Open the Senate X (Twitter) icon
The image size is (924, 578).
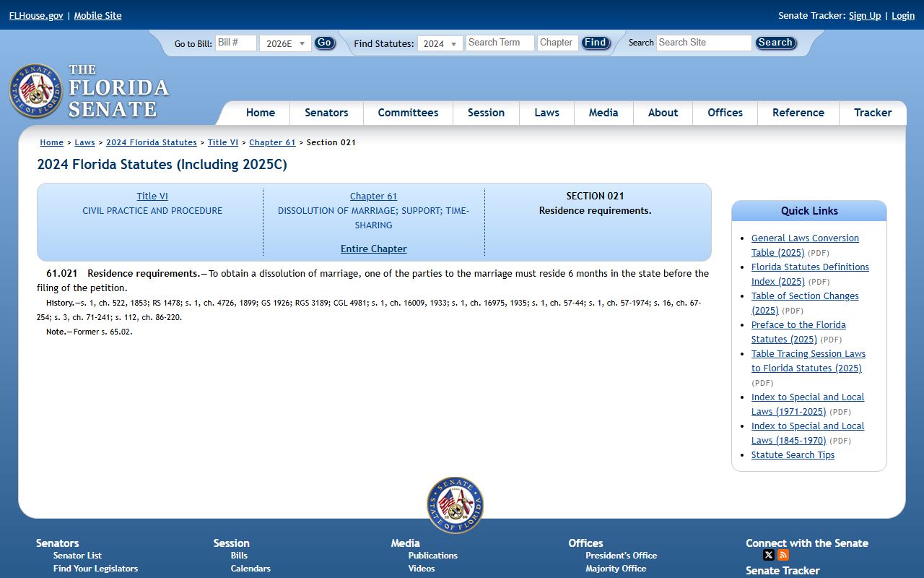click(769, 555)
